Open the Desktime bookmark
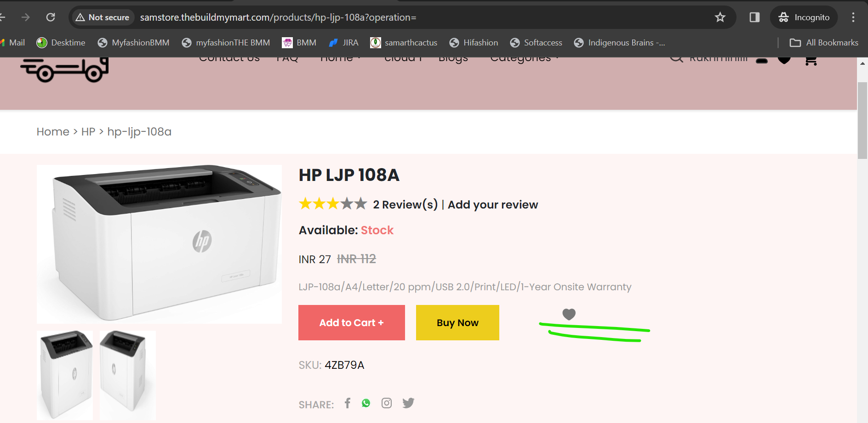 click(61, 43)
